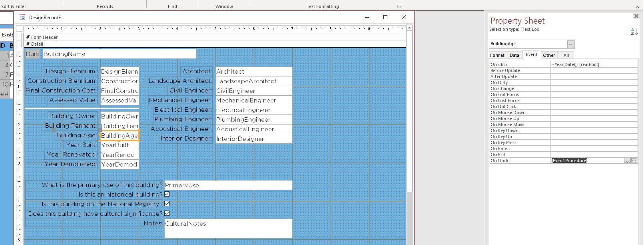Click the On Click property value field
644x245 pixels.
pyautogui.click(x=594, y=64)
